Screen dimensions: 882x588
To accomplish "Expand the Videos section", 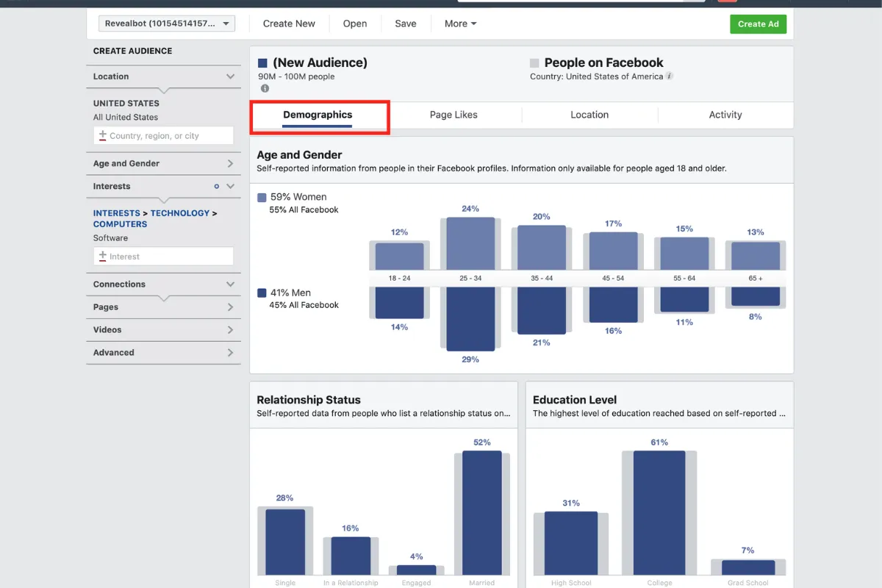I will coord(230,330).
